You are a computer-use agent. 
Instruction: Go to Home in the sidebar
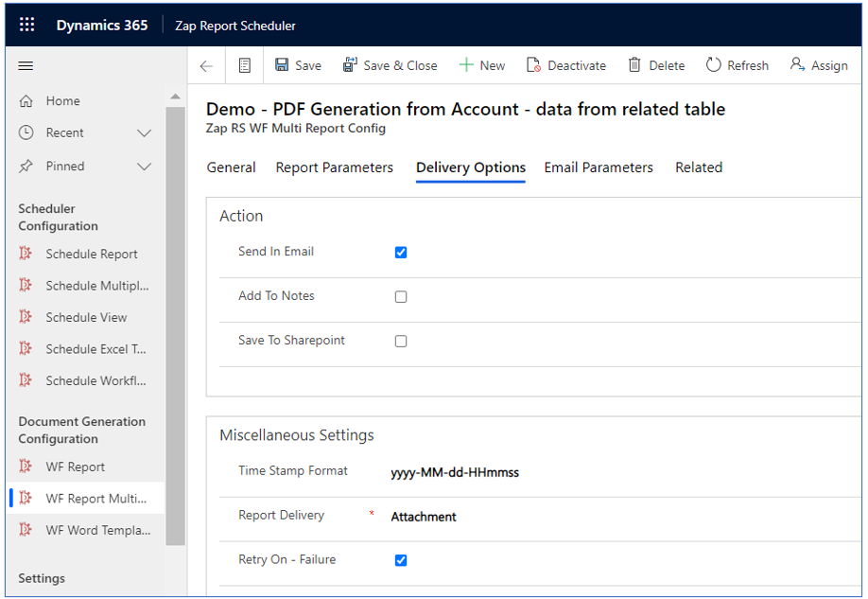tap(62, 101)
